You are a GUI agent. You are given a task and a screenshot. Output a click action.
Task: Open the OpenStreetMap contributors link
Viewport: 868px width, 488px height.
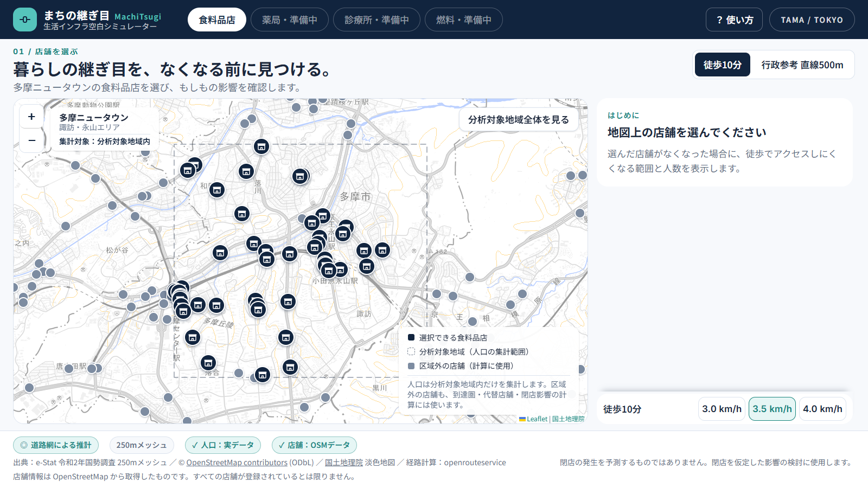click(237, 463)
